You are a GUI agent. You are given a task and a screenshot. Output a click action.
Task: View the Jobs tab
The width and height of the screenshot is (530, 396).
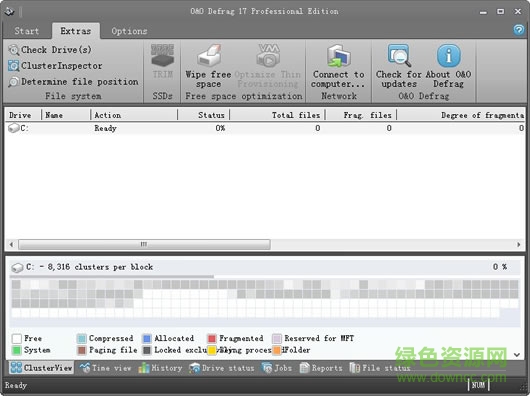coord(277,368)
